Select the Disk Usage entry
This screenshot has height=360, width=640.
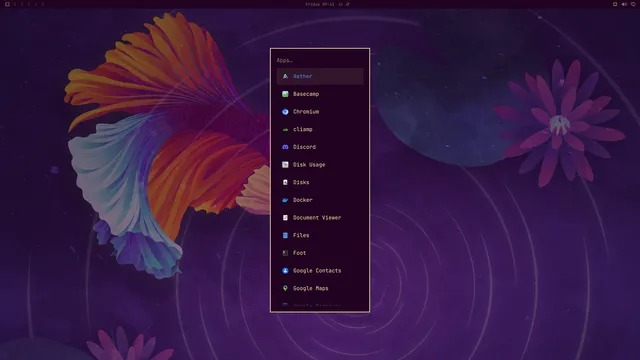point(320,164)
